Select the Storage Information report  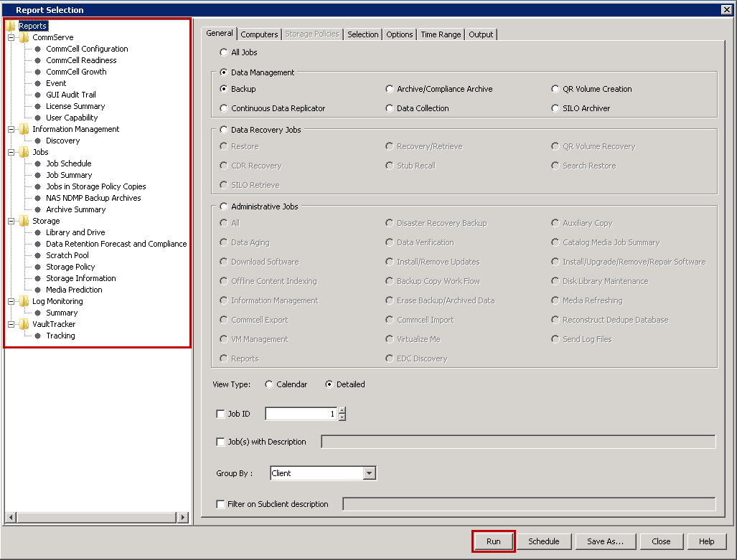[81, 278]
